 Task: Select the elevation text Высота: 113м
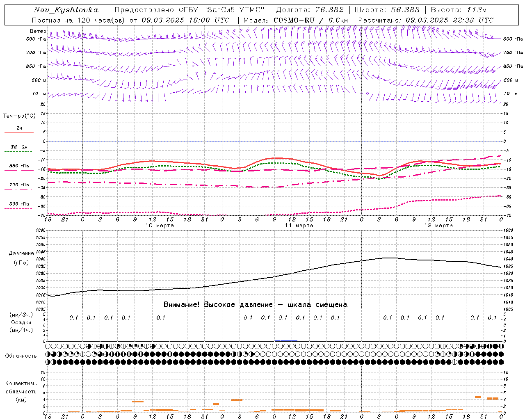(x=459, y=10)
